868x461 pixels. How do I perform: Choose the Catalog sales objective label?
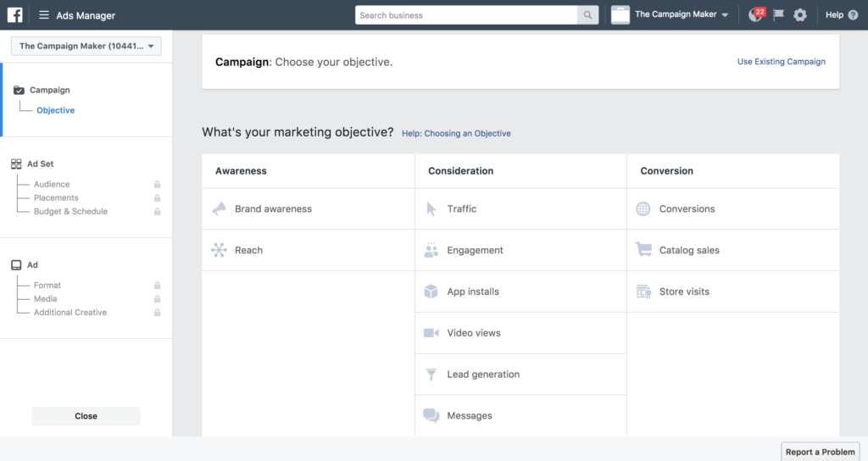[x=689, y=250]
